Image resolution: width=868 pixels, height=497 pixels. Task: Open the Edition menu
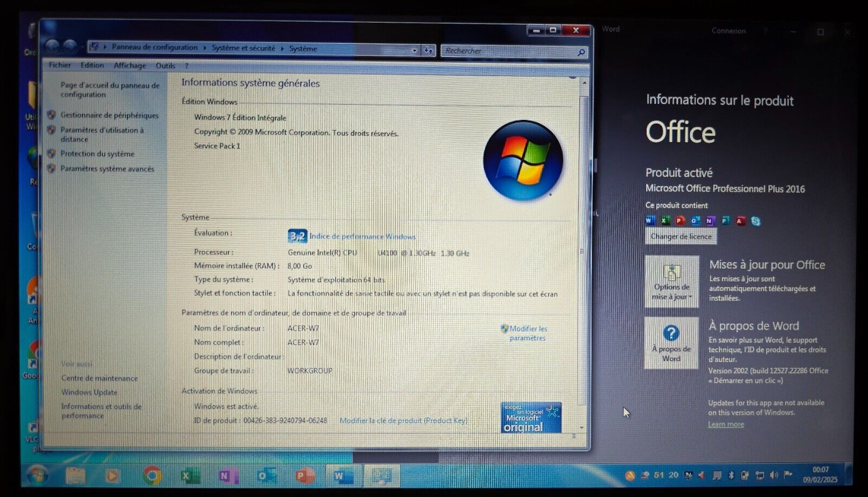coord(92,65)
